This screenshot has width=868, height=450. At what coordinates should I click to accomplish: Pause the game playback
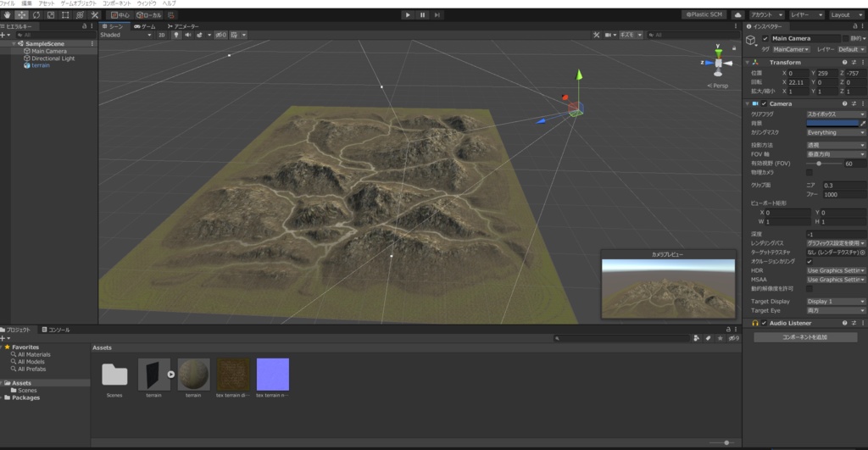point(422,15)
